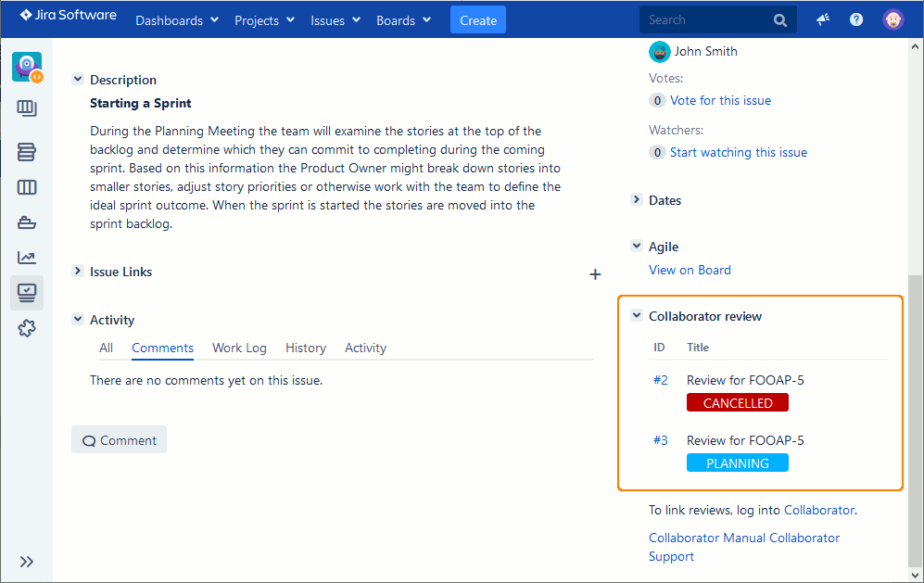
Task: Click the feedback megaphone icon in header
Action: click(x=822, y=19)
